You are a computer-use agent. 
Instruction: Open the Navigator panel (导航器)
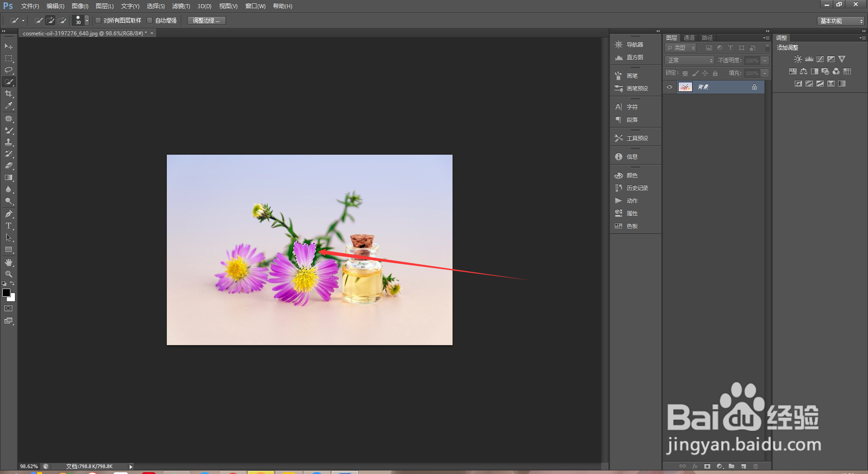[635, 44]
